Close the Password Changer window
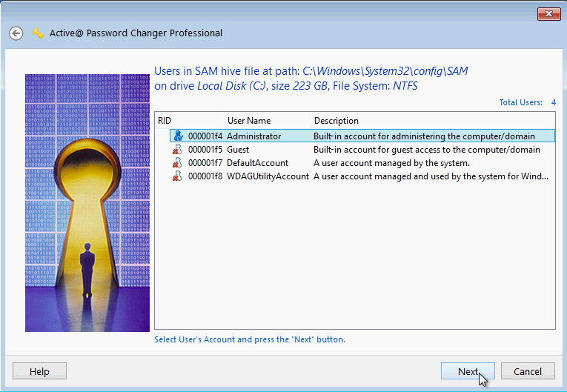567x392 pixels. [549, 14]
